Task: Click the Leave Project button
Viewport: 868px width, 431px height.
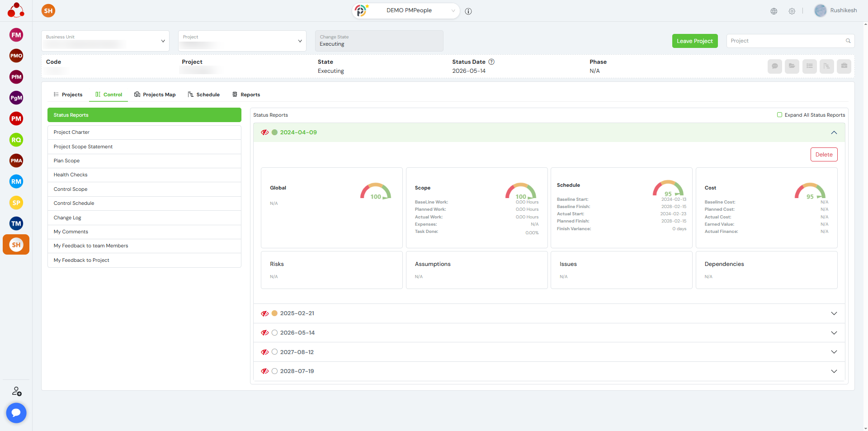Action: pyautogui.click(x=694, y=41)
